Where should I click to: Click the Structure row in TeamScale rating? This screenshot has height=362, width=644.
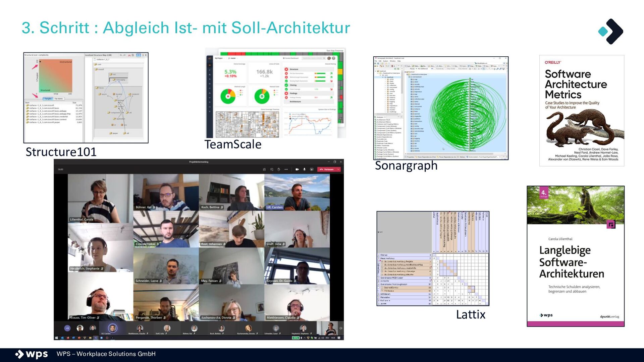point(309,69)
